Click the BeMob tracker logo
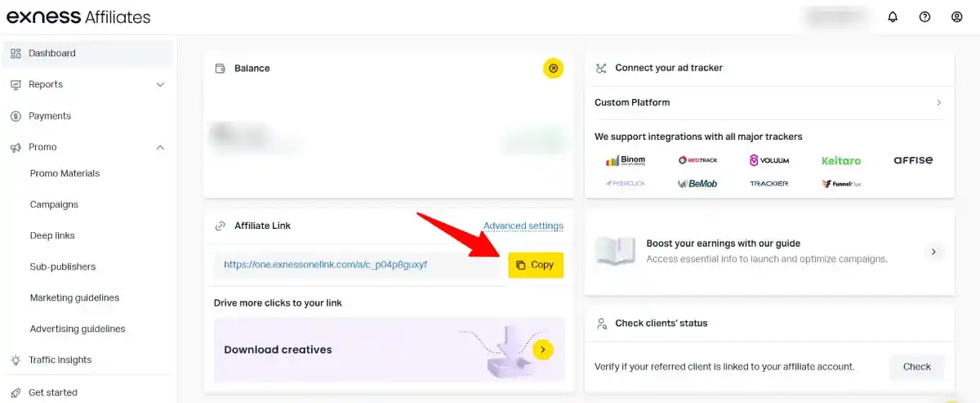980x403 pixels. [697, 183]
